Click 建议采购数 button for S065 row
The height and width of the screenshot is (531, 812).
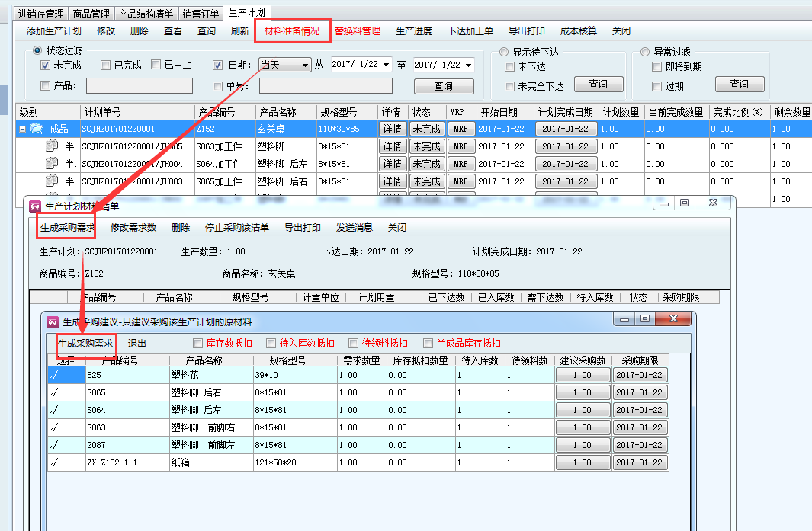pos(582,392)
